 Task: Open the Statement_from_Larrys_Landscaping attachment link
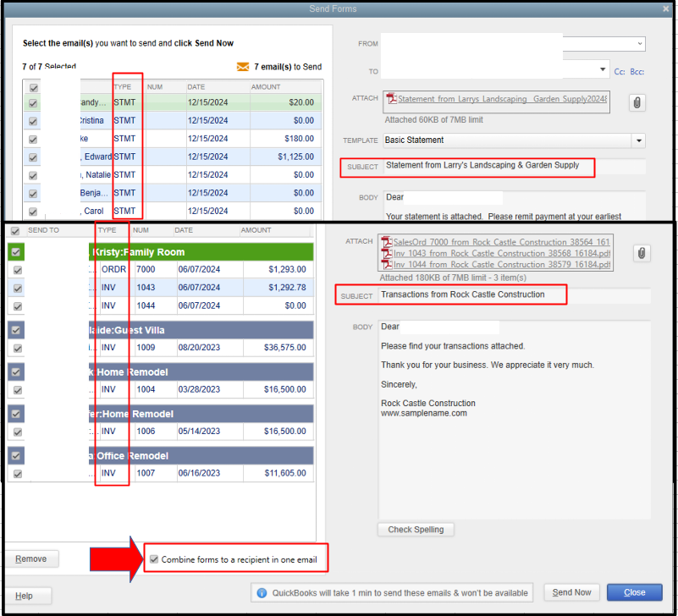point(502,99)
